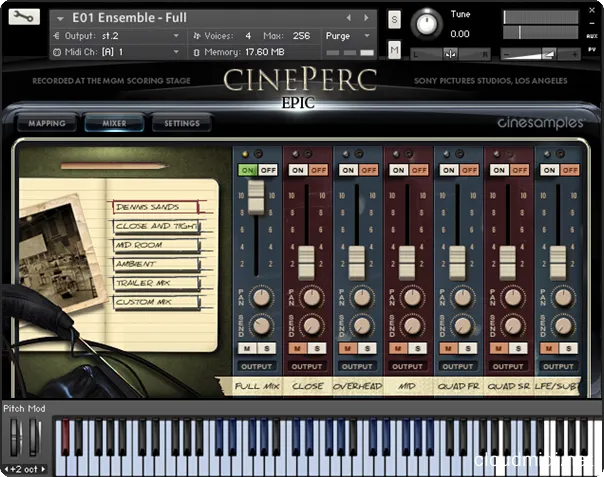Turn off the Full Mix channel

click(x=268, y=170)
